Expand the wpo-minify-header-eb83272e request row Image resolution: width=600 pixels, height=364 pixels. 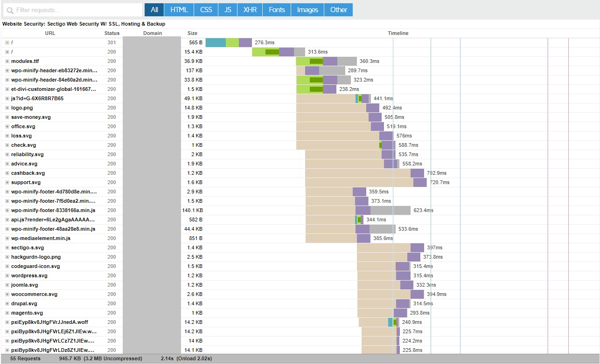(x=7, y=70)
